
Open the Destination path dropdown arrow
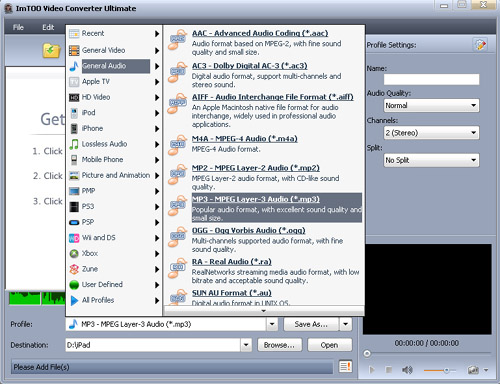point(246,345)
